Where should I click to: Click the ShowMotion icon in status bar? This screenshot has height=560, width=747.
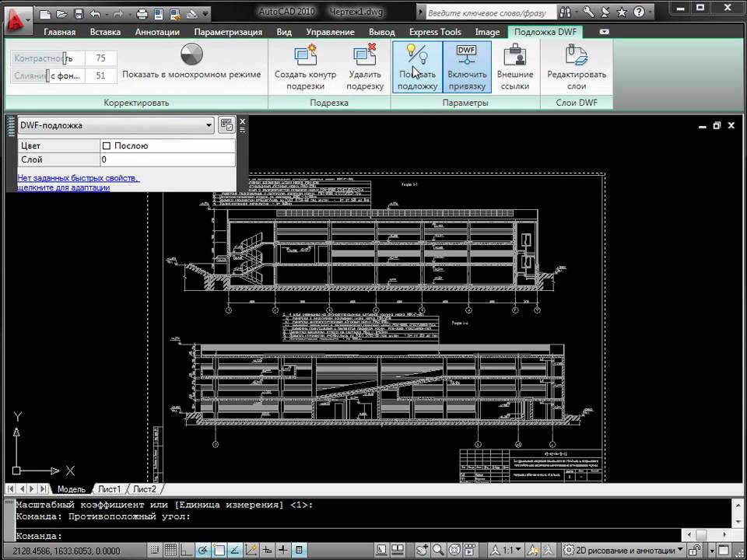(x=470, y=551)
